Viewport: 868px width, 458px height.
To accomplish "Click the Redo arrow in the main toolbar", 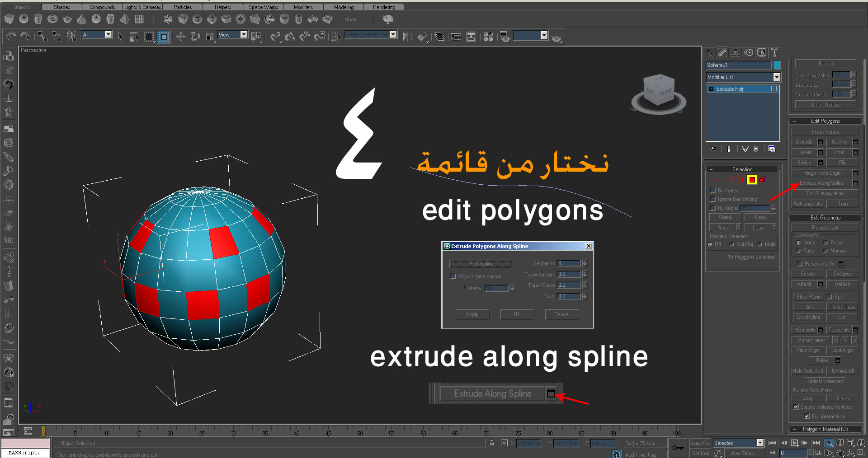I will point(25,36).
